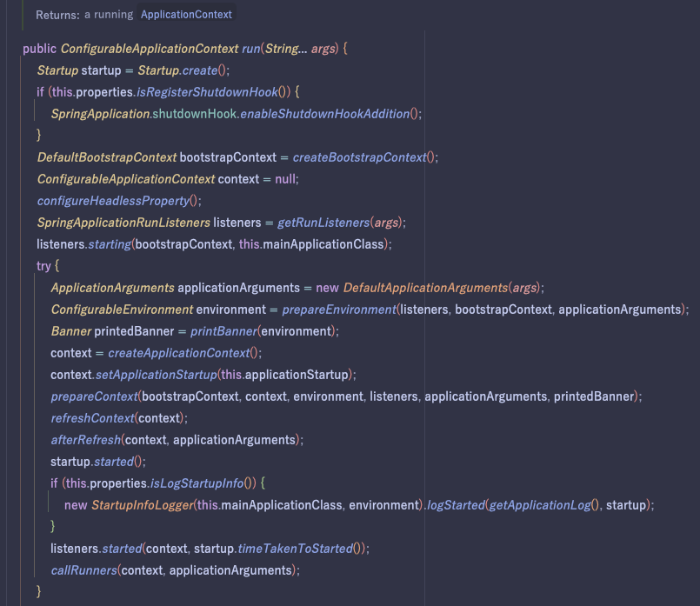This screenshot has width=700, height=606.
Task: Click the try keyword
Action: pyautogui.click(x=43, y=266)
